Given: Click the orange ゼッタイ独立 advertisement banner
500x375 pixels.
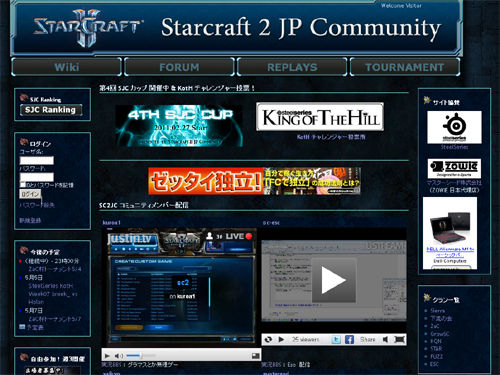Looking at the screenshot, I should (254, 181).
